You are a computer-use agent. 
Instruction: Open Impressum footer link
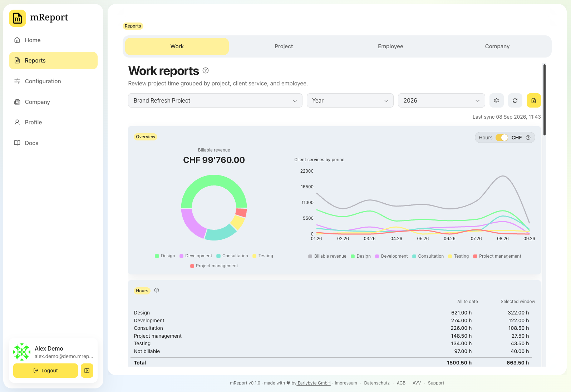[346, 383]
